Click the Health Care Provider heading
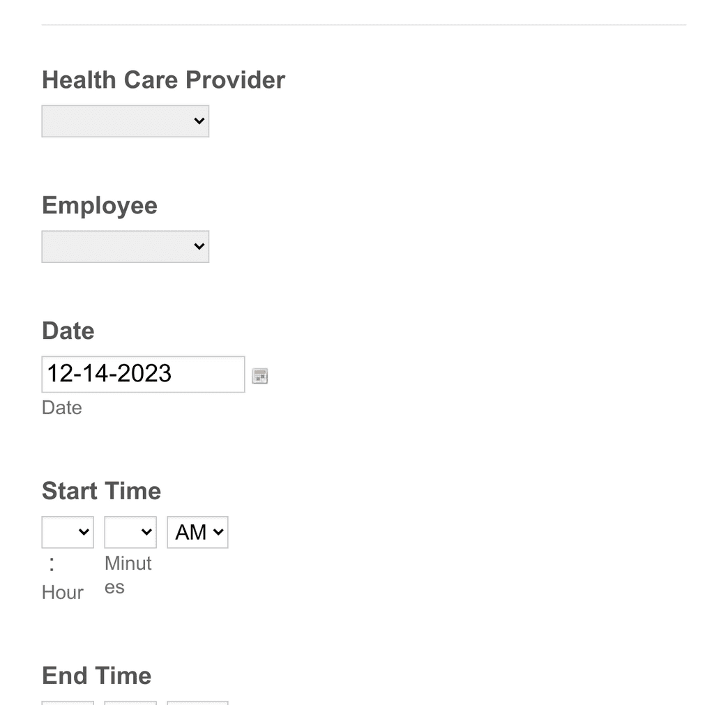 click(163, 79)
